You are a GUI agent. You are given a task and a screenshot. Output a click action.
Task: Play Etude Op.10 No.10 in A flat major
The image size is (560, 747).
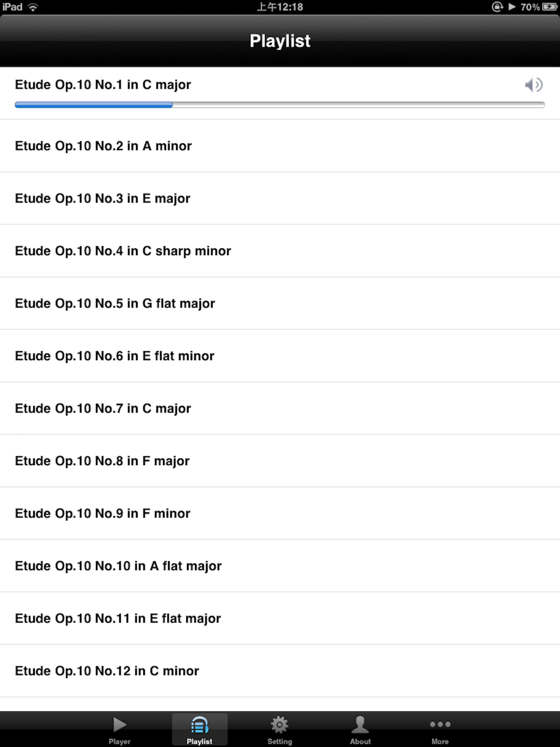[118, 566]
